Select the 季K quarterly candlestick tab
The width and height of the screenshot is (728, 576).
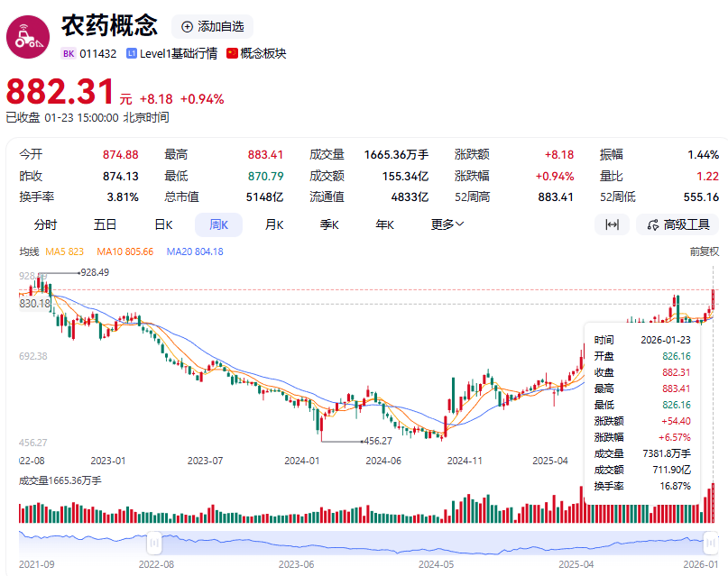329,224
